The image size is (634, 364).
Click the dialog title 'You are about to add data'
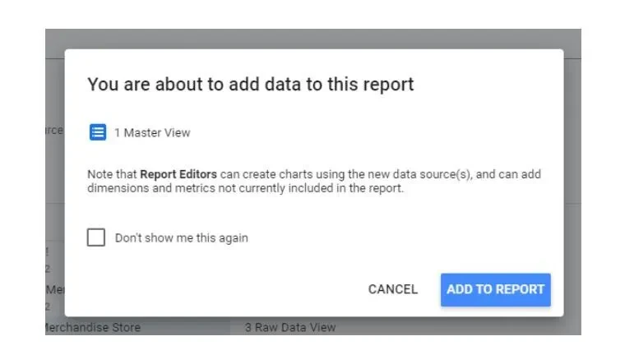click(251, 85)
